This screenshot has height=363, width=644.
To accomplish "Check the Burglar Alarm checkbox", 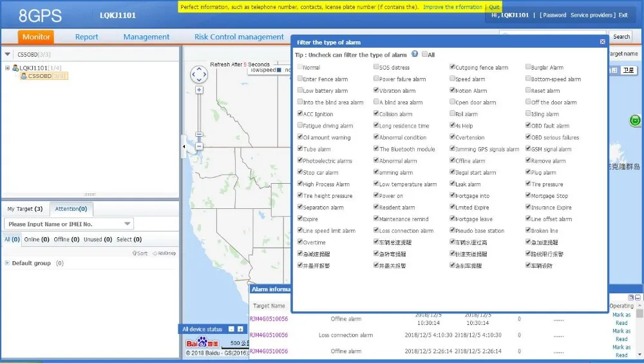I will 528,66.
